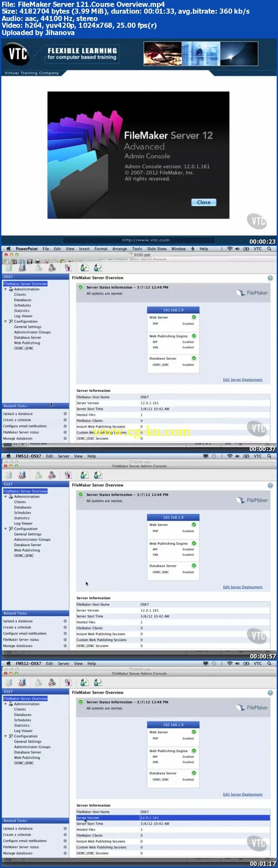This screenshot has height=868, width=278.
Task: Click the Apple menu in the 00:00:37 frame
Action: tap(8, 249)
